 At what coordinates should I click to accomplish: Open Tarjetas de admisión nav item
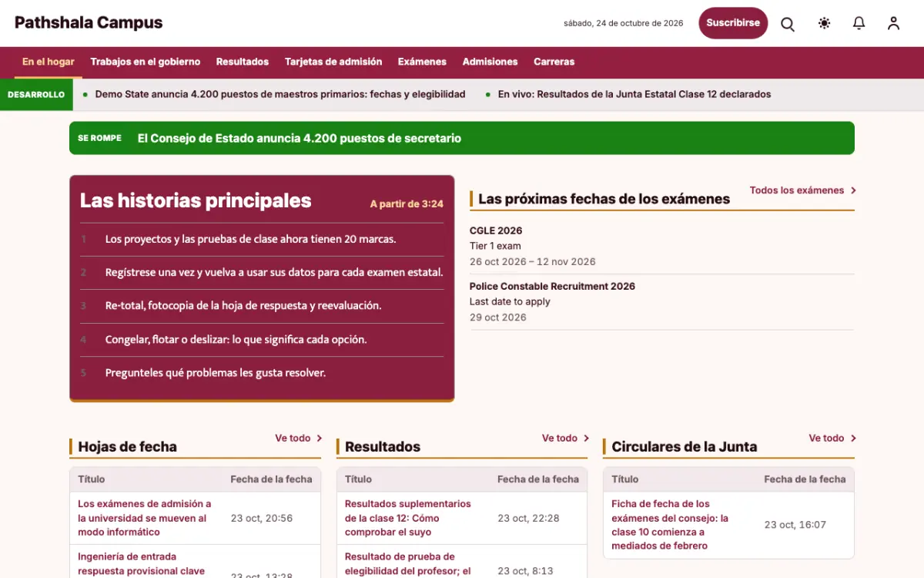(333, 62)
